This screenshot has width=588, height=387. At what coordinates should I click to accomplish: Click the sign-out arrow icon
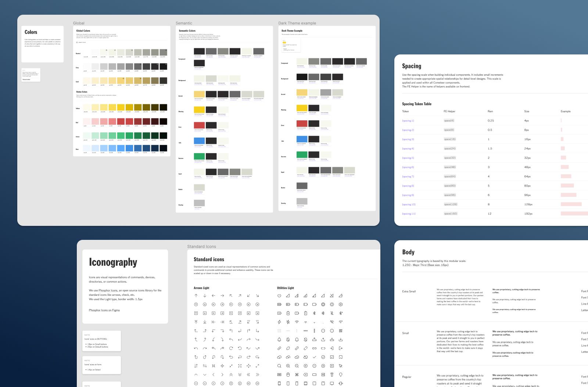341,348
